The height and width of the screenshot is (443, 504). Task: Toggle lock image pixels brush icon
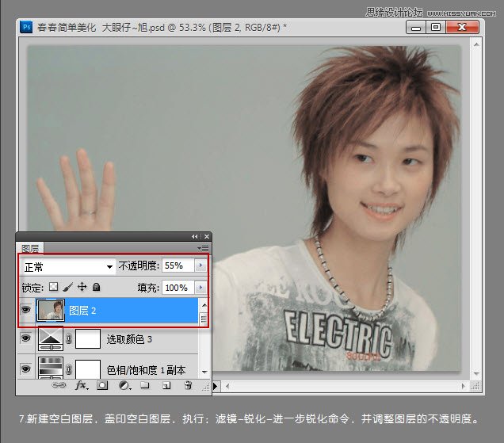[x=68, y=286]
